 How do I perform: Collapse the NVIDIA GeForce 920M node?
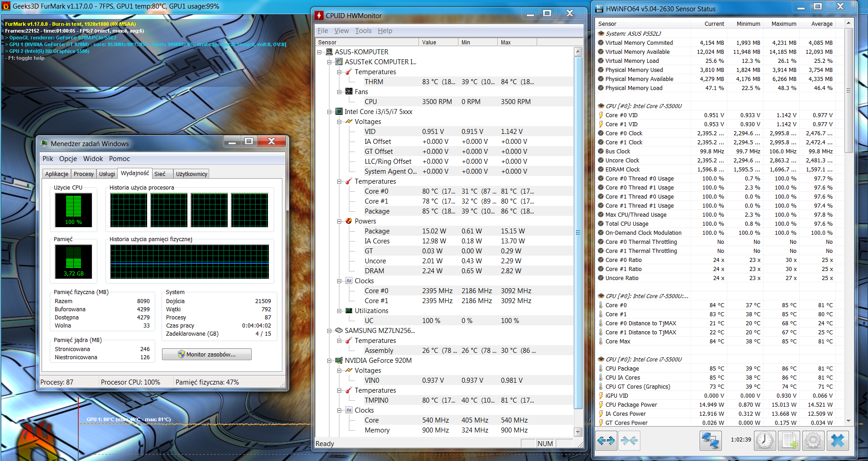point(329,361)
